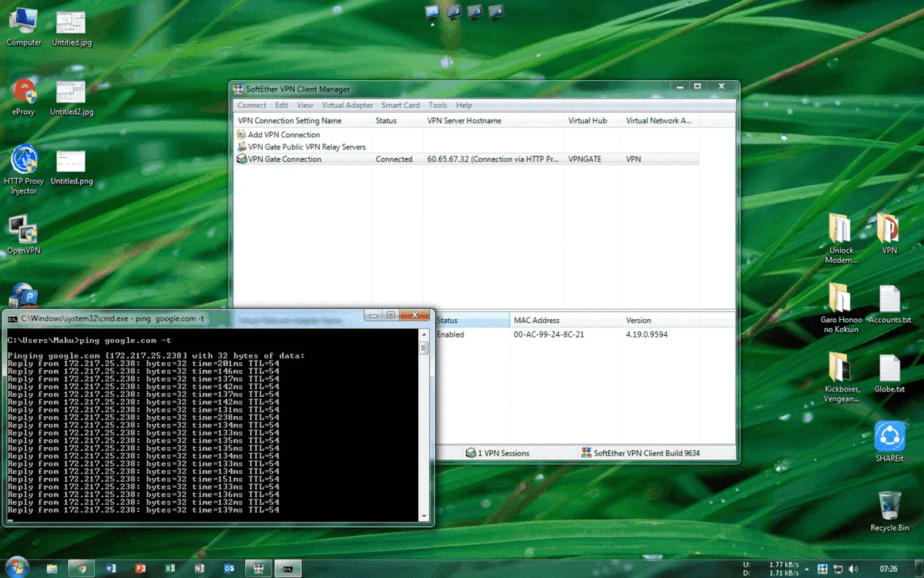
Task: Open the Garo Honoo no Kokuin folder
Action: coord(841,308)
